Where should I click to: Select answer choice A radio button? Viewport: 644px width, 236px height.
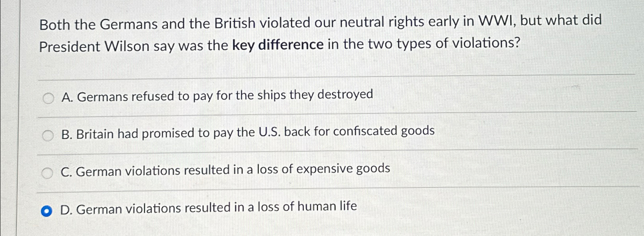click(x=48, y=99)
